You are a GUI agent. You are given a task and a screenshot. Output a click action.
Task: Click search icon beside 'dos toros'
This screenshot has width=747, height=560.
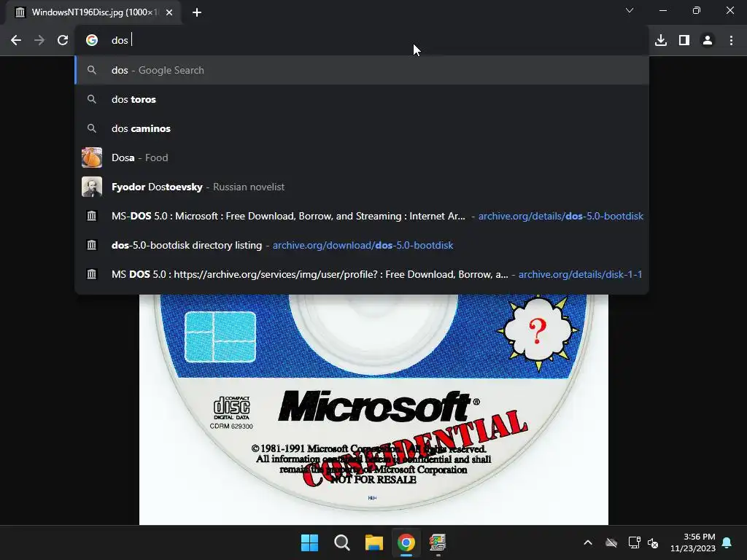tap(92, 99)
